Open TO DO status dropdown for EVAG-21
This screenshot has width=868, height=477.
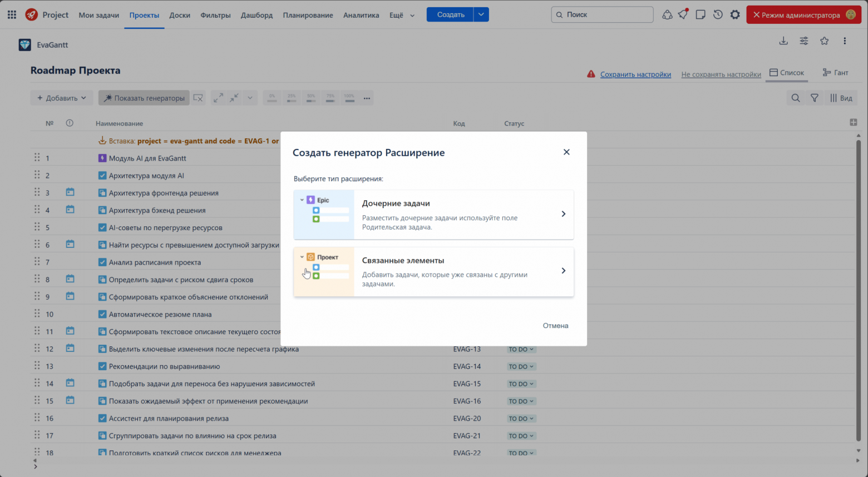(x=521, y=436)
